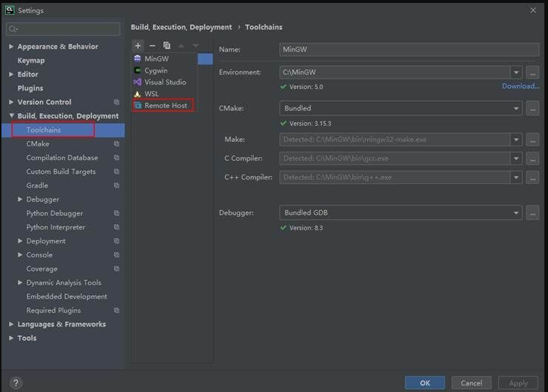Click project-level icon next to Python Debugger
548x392 pixels.
(x=116, y=213)
